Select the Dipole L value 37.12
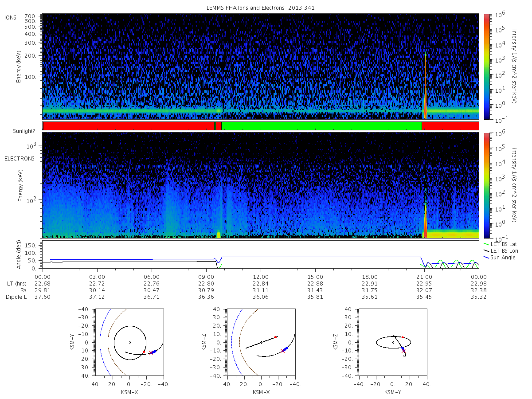Viewport: 532px width, 399px height. tap(97, 297)
